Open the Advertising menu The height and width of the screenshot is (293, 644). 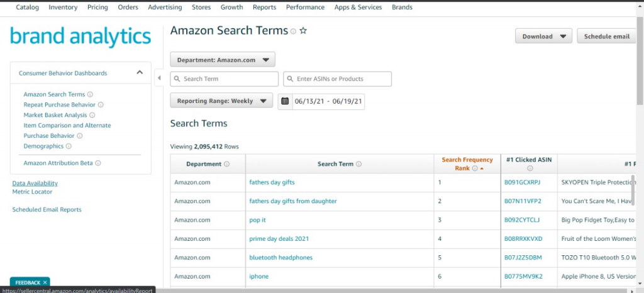click(x=165, y=7)
